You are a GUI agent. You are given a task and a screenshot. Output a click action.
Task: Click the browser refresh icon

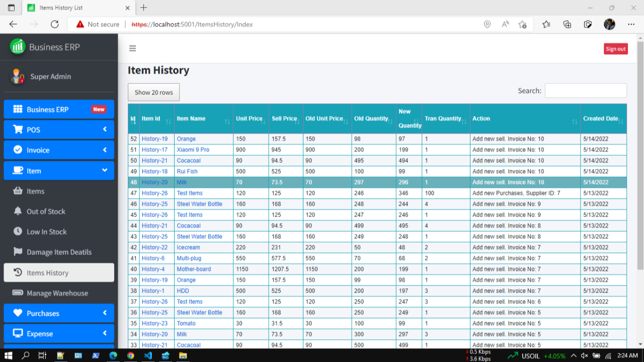click(55, 24)
